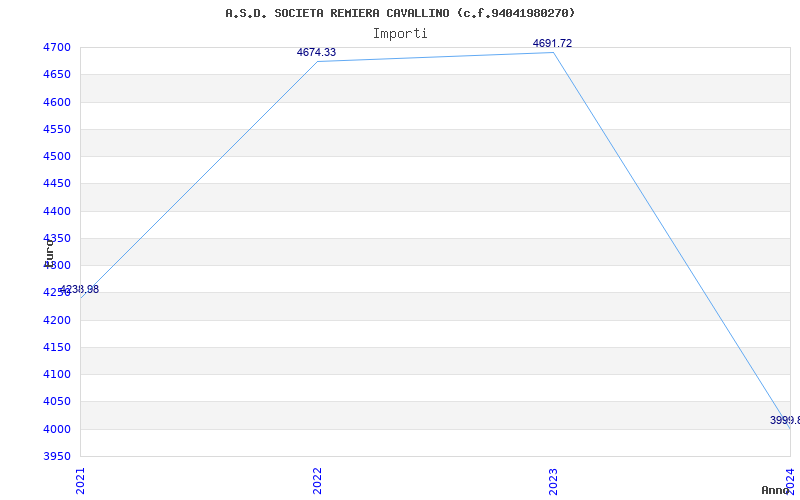Image resolution: width=800 pixels, height=500 pixels.
Task: Select the 2022 x-axis label
Action: coord(317,481)
